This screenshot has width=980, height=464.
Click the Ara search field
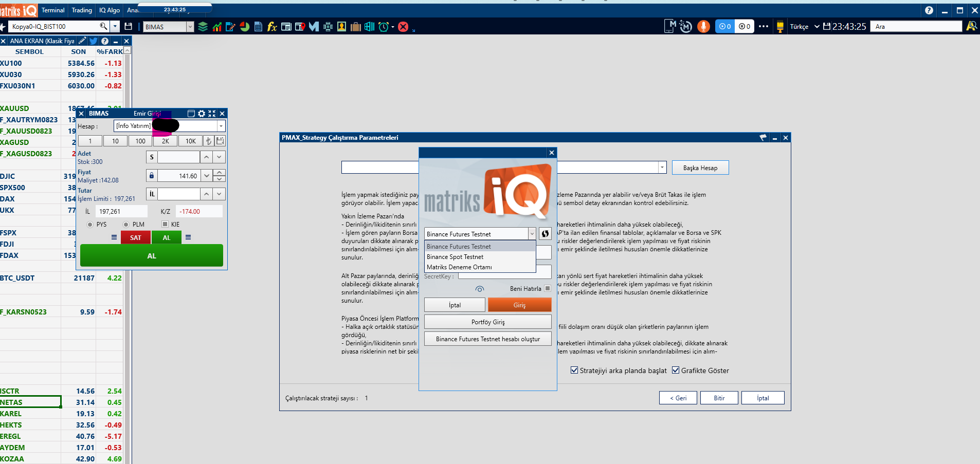(915, 27)
